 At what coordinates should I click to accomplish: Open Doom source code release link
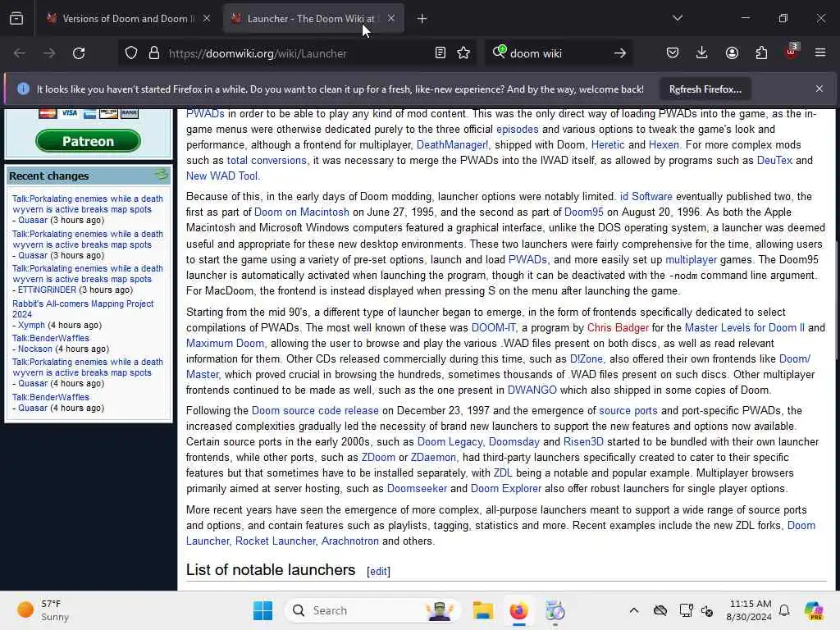click(315, 411)
